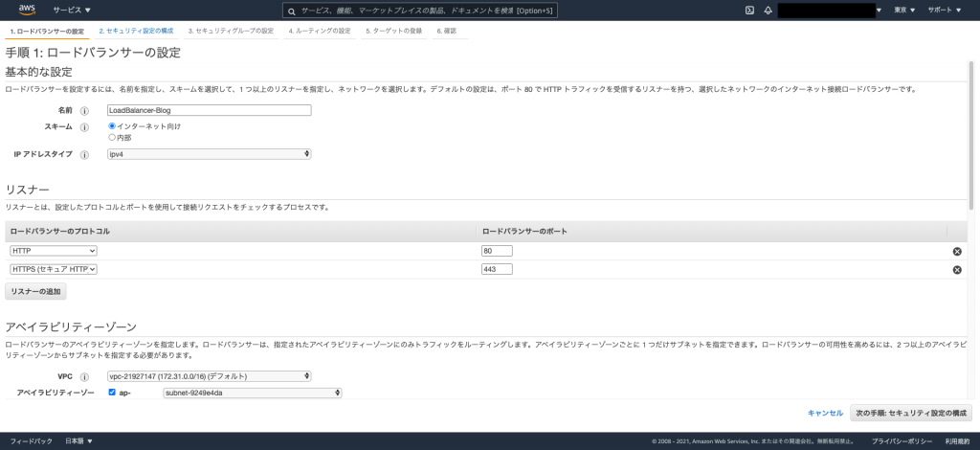Open the 東京 region dropdown
This screenshot has width=980, height=450.
(904, 10)
